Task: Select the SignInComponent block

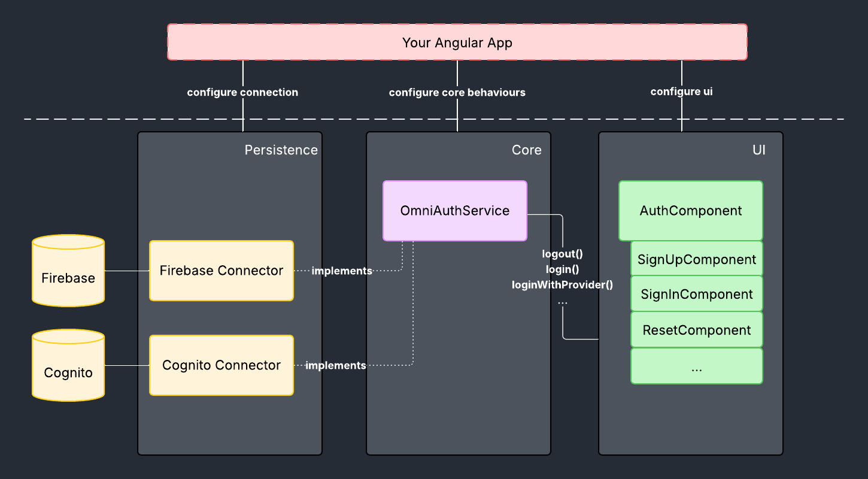Action: 696,294
